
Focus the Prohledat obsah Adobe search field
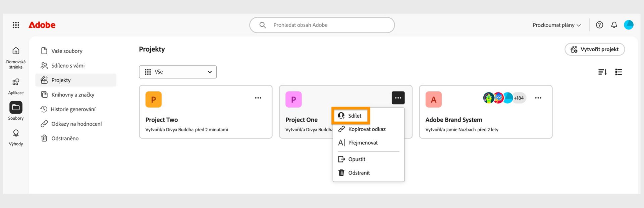(322, 25)
